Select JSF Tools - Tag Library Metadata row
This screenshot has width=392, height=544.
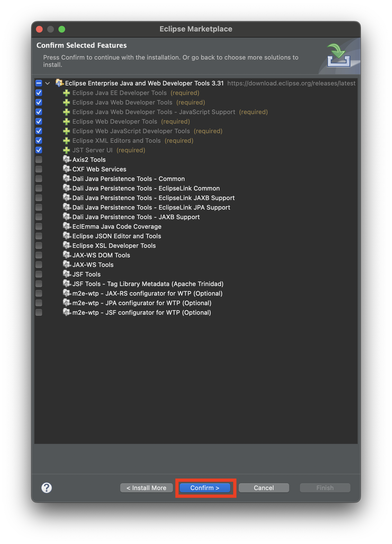pyautogui.click(x=196, y=284)
